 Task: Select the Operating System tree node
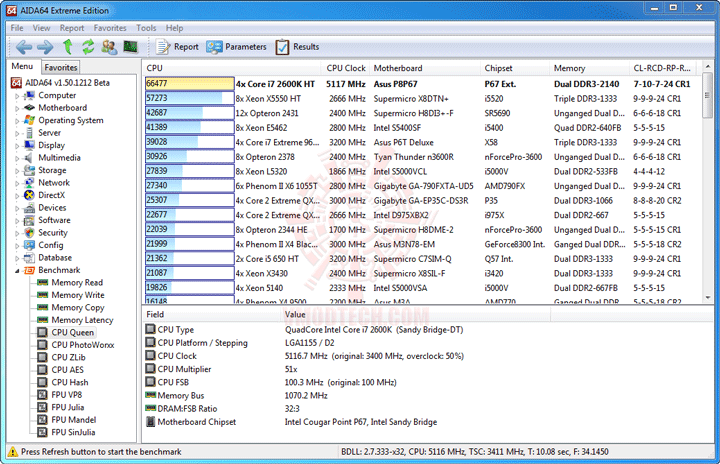click(71, 120)
